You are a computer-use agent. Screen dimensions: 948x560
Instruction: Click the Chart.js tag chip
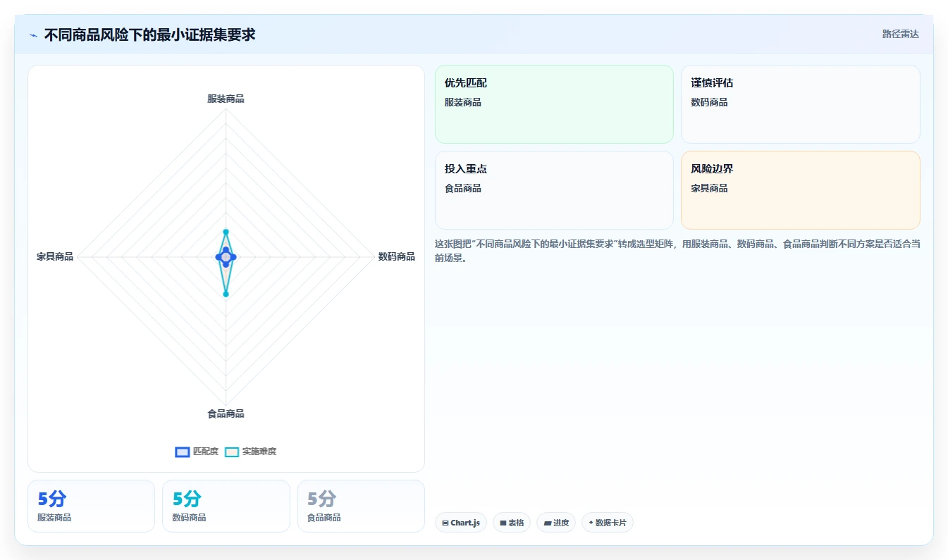tap(461, 523)
